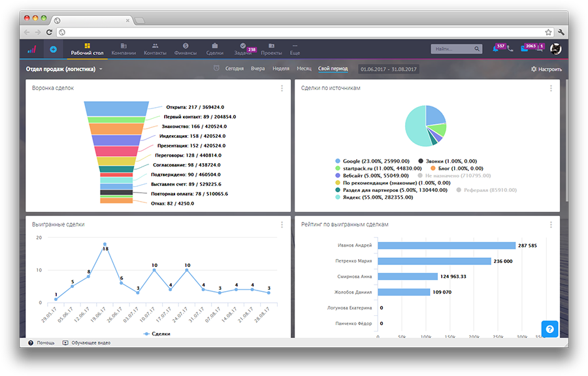Open Воронка сделок widget options menu
Image resolution: width=588 pixels, height=376 pixels.
tap(282, 88)
